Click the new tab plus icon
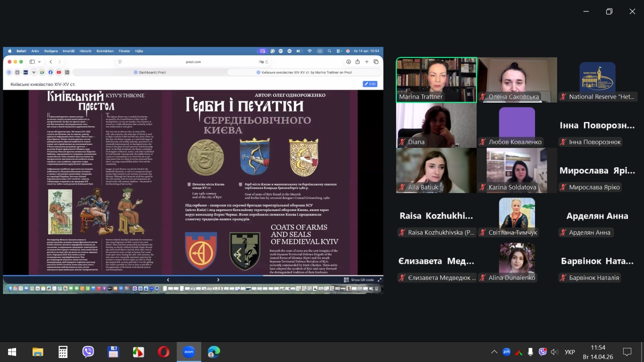Screen dimensions: 644x362 click(x=367, y=62)
